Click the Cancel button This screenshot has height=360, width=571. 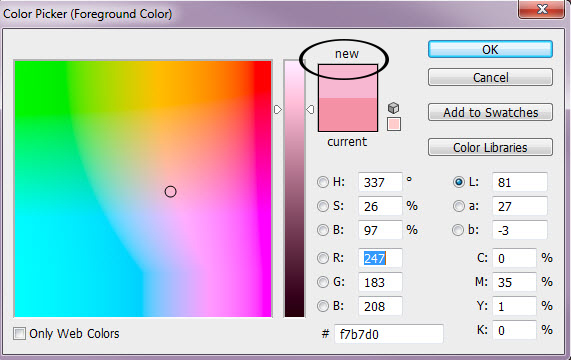(x=490, y=77)
